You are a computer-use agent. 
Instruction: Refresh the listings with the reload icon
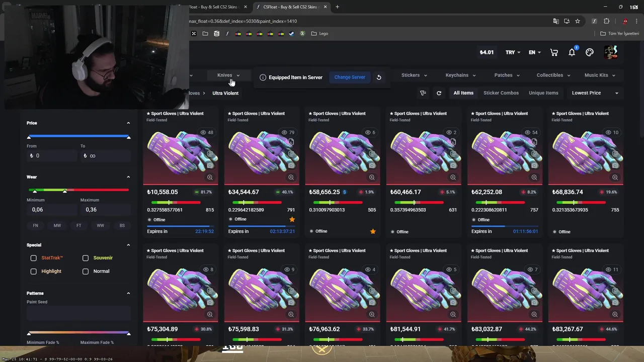tap(439, 93)
